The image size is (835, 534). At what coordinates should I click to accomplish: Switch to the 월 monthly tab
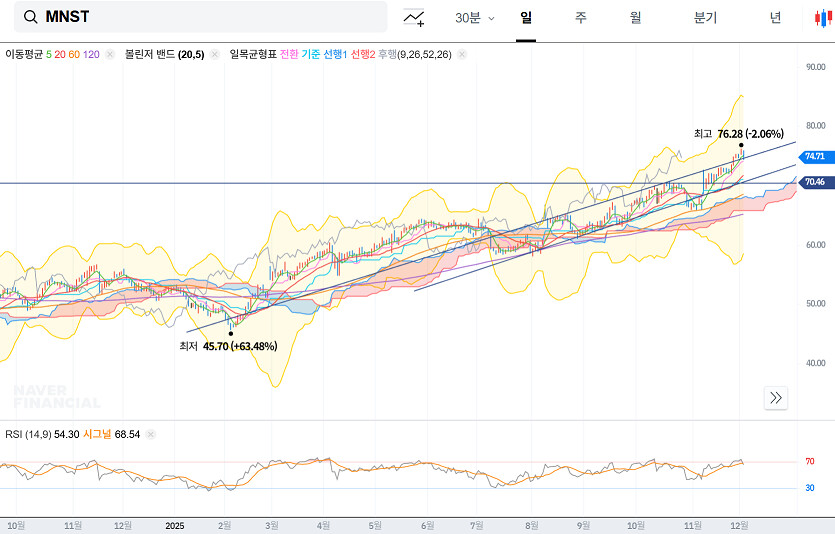(635, 18)
